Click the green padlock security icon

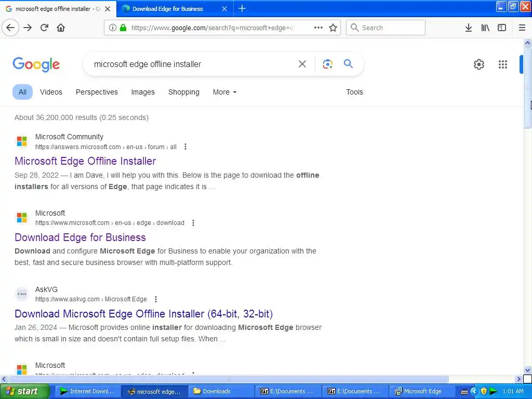coord(123,28)
